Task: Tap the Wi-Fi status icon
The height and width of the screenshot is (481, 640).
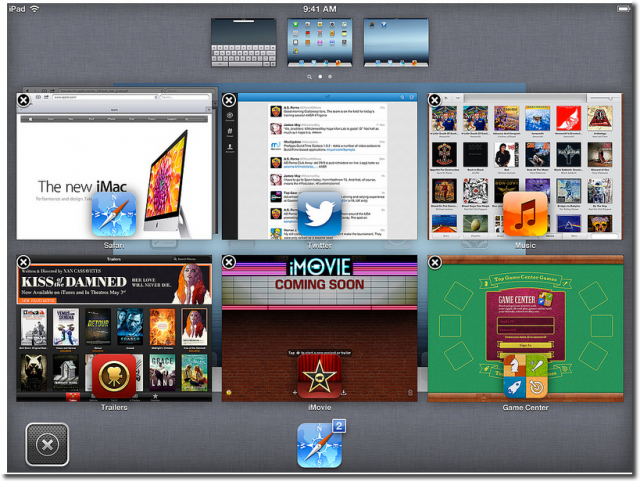Action: [35, 9]
